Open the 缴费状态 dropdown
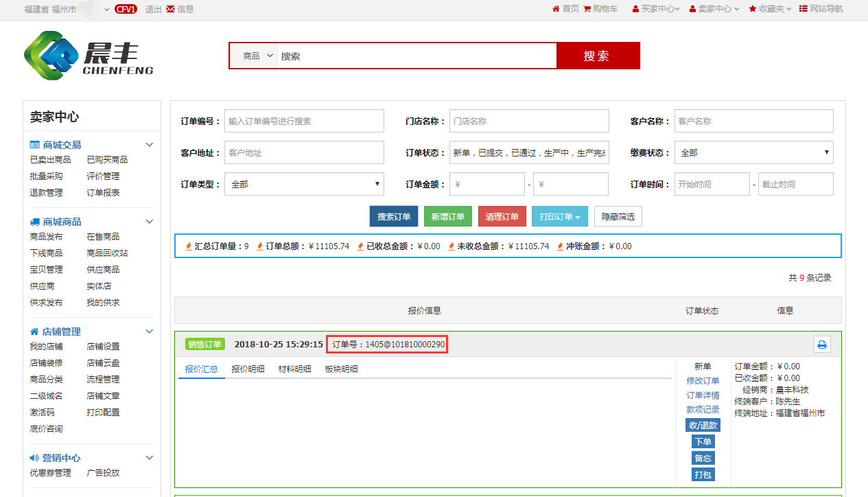This screenshot has height=497, width=868. click(753, 153)
